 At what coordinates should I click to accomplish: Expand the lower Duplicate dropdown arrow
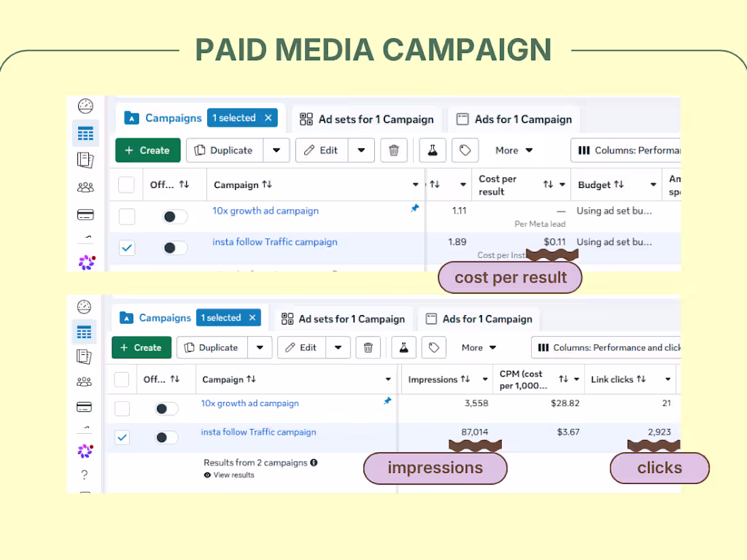pos(259,348)
